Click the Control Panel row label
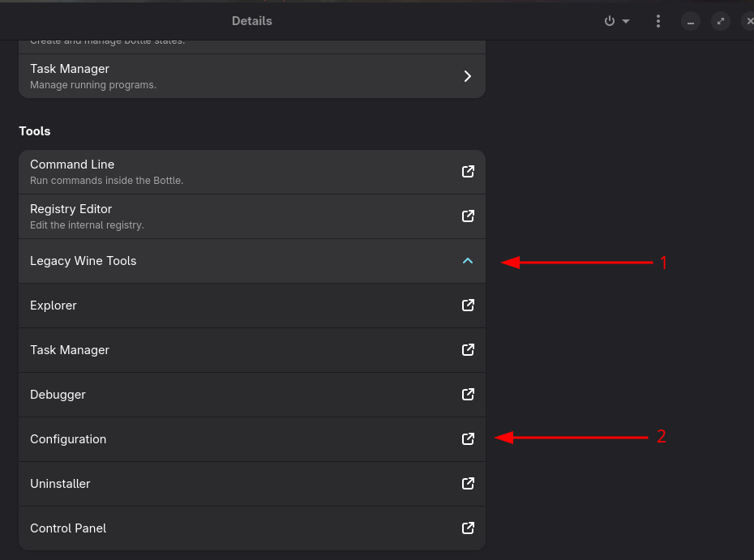The image size is (754, 560). 68,528
